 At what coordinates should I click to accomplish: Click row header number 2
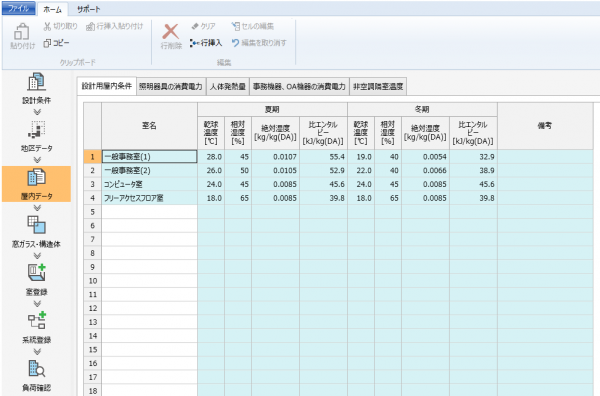pyautogui.click(x=93, y=170)
